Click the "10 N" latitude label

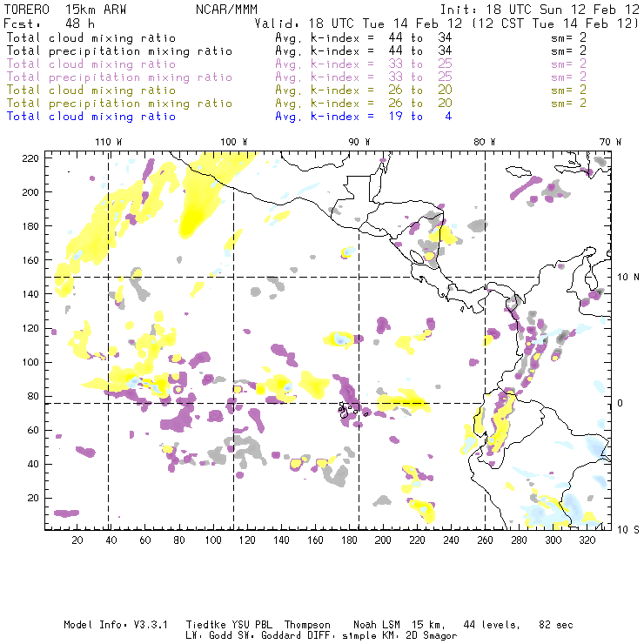(628, 278)
